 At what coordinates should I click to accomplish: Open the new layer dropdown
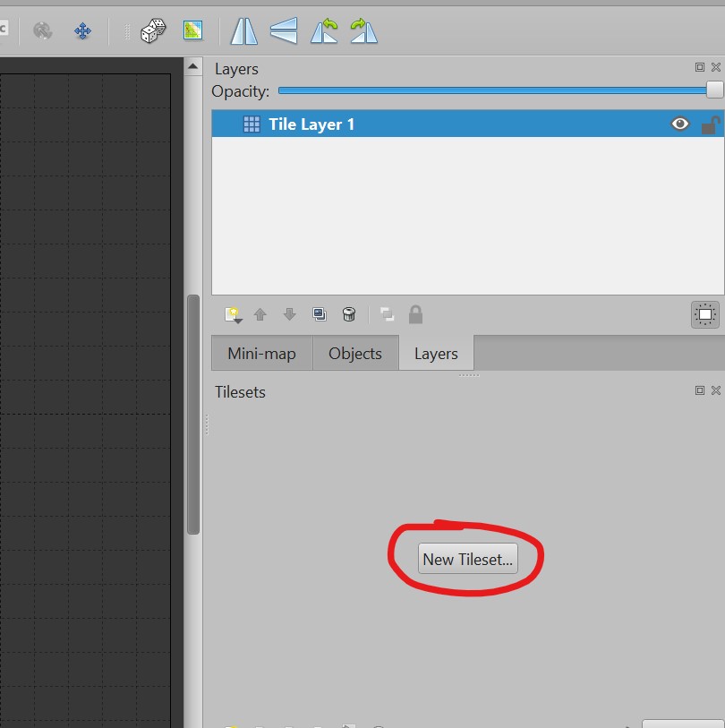pyautogui.click(x=234, y=315)
